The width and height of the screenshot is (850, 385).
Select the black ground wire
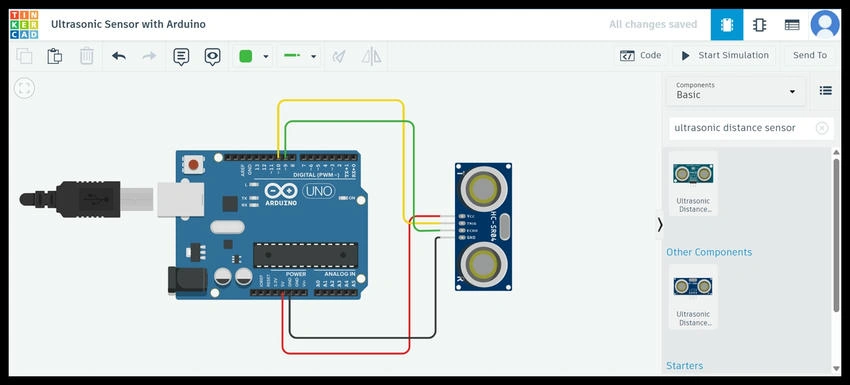coord(362,337)
